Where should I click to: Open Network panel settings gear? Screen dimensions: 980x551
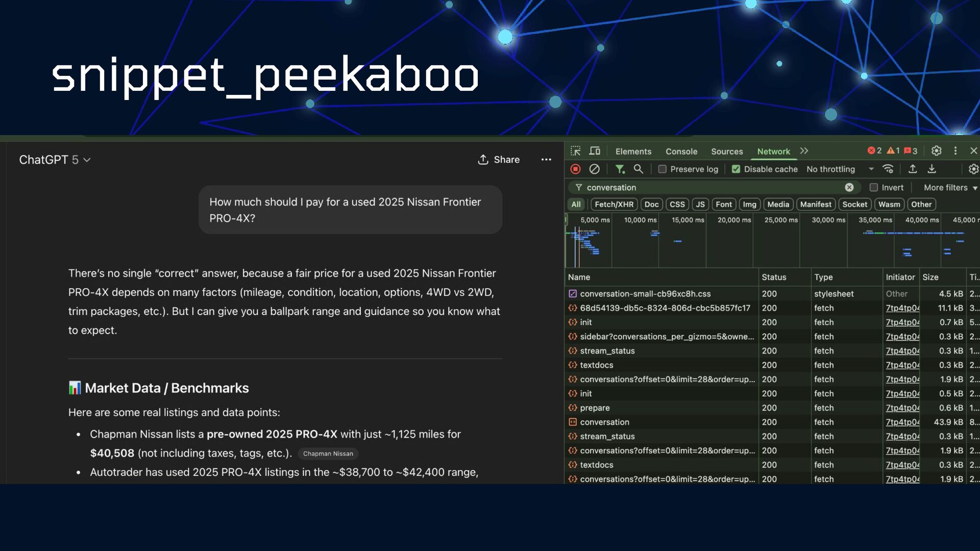[973, 169]
